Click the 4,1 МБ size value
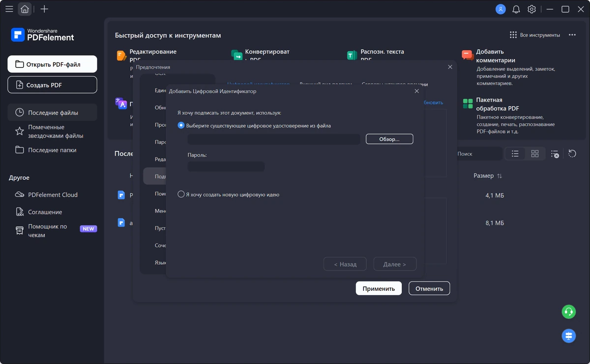 pos(495,196)
